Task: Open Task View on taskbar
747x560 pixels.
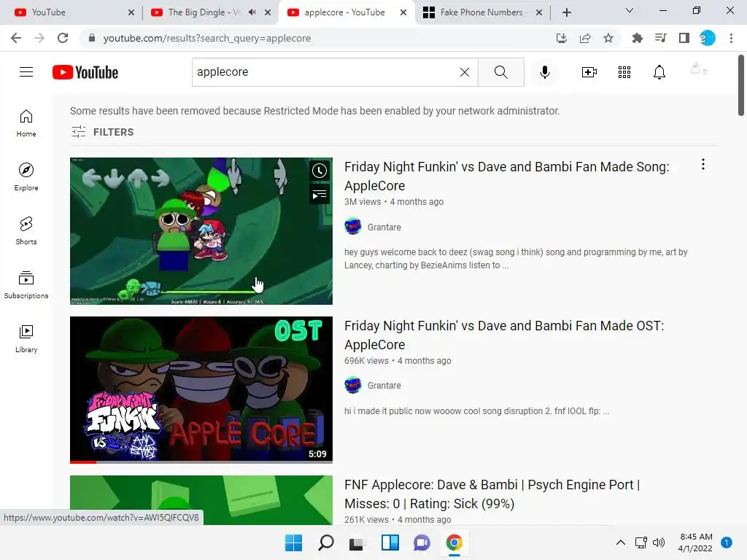Action: tap(356, 542)
